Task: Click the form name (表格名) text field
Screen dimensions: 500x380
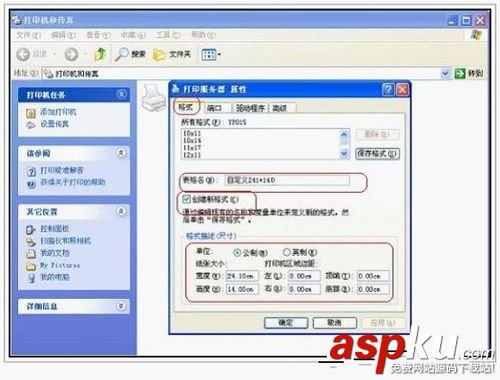Action: (287, 180)
